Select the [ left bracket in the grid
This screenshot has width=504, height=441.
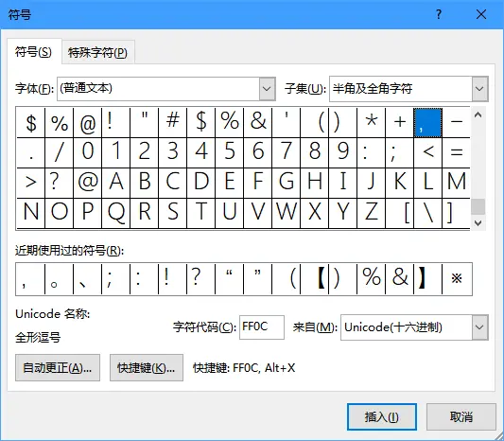[400, 213]
